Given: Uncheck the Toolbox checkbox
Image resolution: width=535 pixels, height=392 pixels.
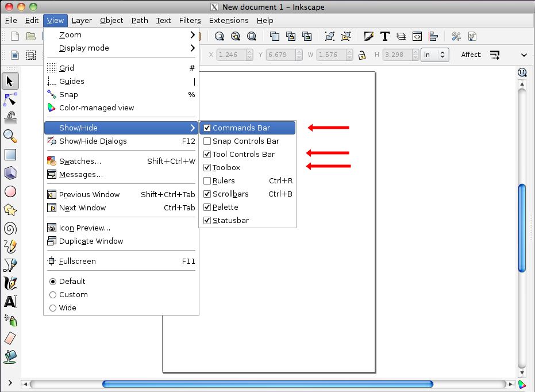Looking at the screenshot, I should [x=207, y=167].
